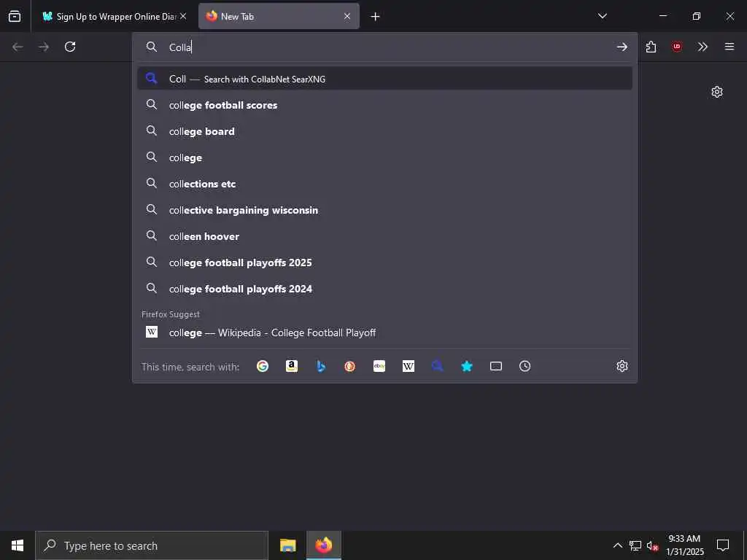
Task: Open network status tray icon
Action: [635, 545]
